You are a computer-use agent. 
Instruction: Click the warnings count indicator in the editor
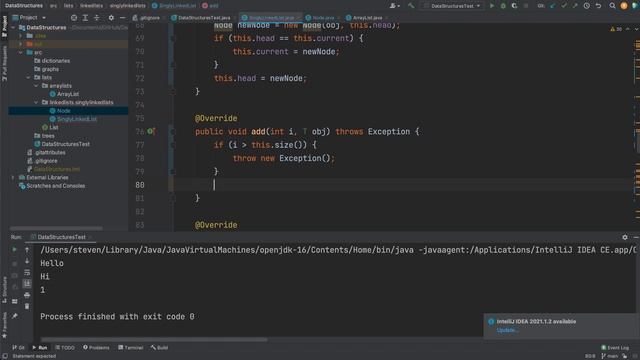click(616, 29)
